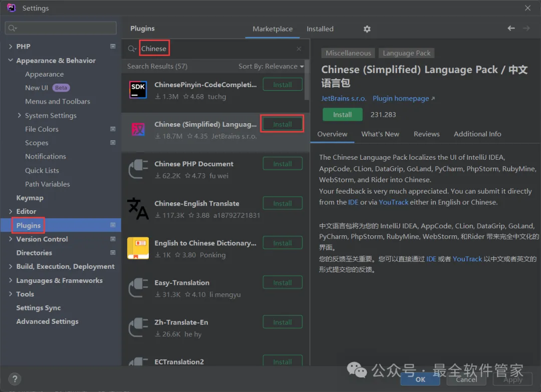Expand the Version Control node
Screen dimensions: 541x392
coord(11,239)
